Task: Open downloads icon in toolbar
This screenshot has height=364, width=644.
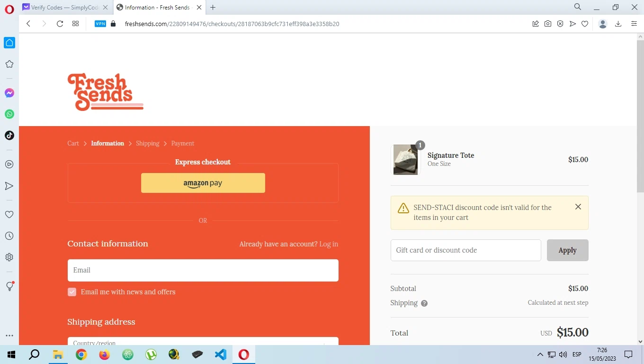Action: [x=618, y=24]
